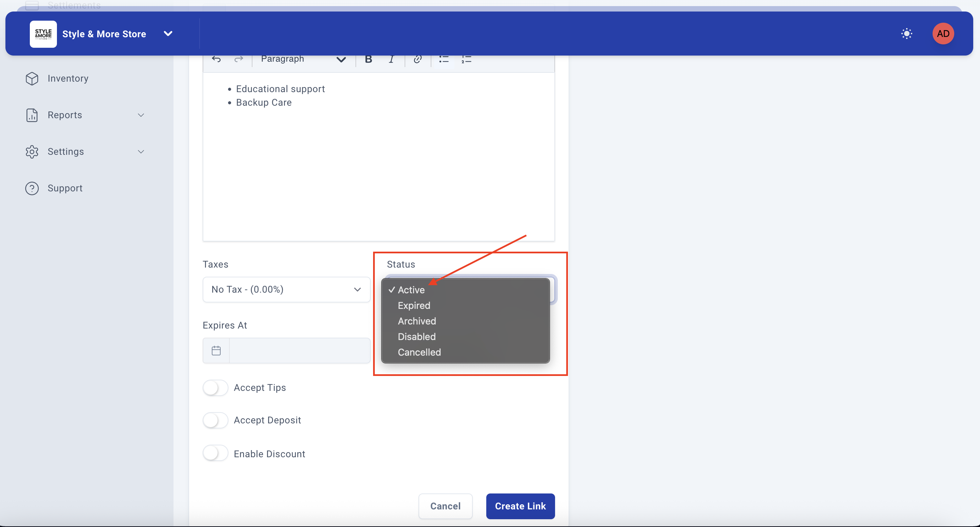This screenshot has width=980, height=527.
Task: Toggle bold formatting in editor
Action: tap(368, 59)
